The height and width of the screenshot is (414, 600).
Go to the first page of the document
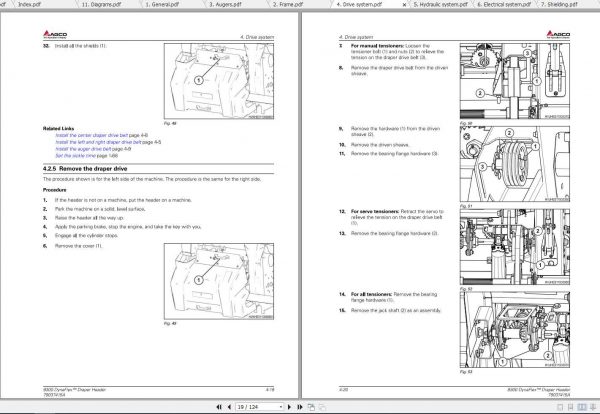tap(219, 407)
